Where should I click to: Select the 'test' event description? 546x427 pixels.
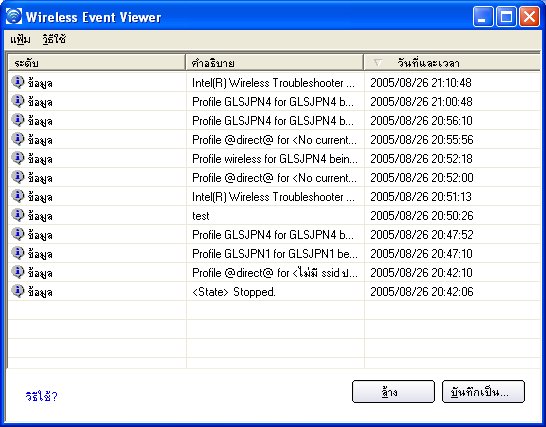click(x=201, y=216)
